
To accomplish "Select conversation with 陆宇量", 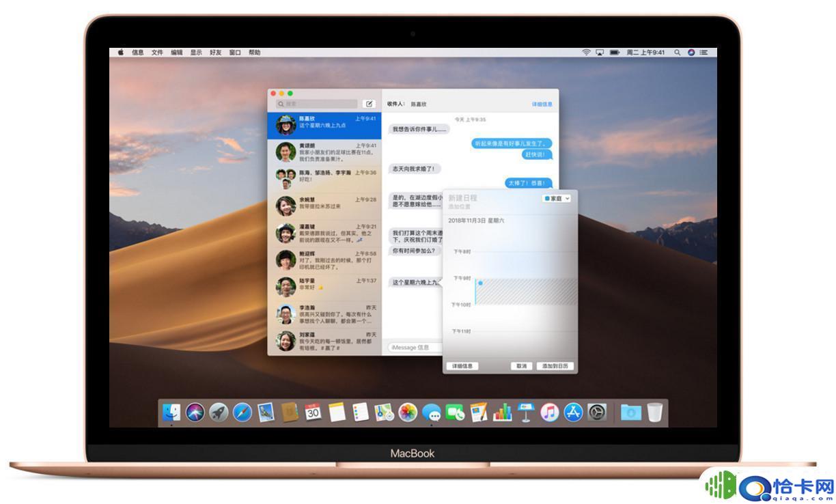I will coord(324,287).
